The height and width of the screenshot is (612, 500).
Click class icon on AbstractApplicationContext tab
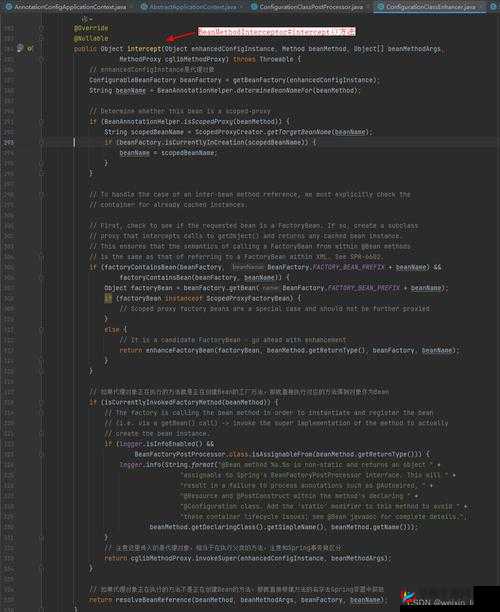pos(144,7)
